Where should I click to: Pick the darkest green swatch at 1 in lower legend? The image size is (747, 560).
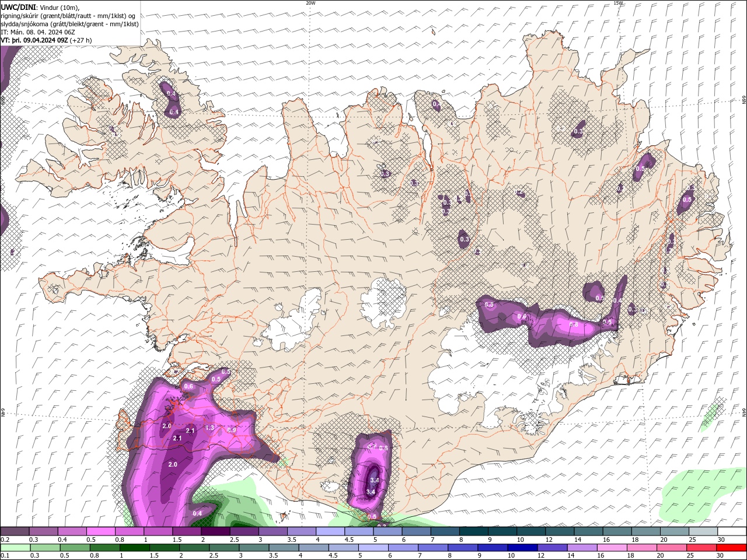point(134,548)
